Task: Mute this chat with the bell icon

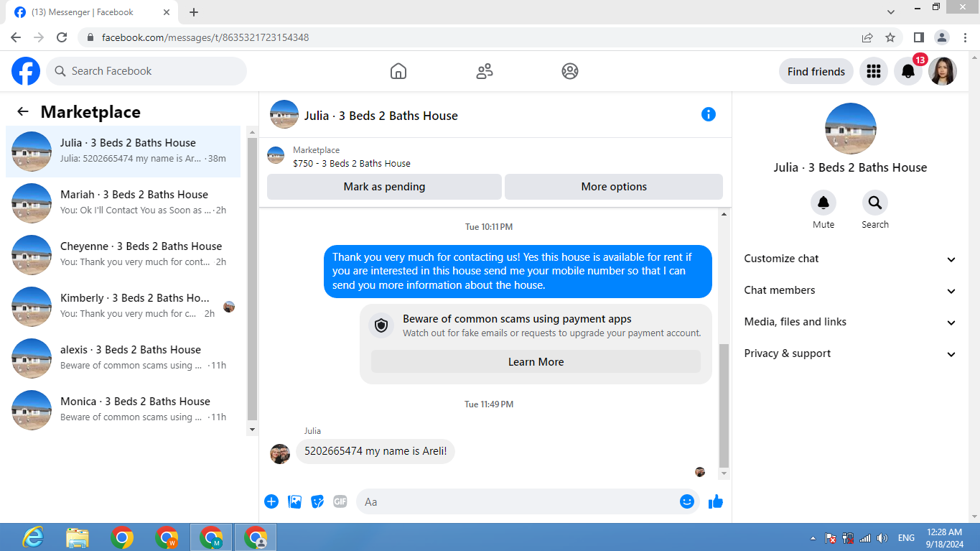Action: pyautogui.click(x=823, y=203)
